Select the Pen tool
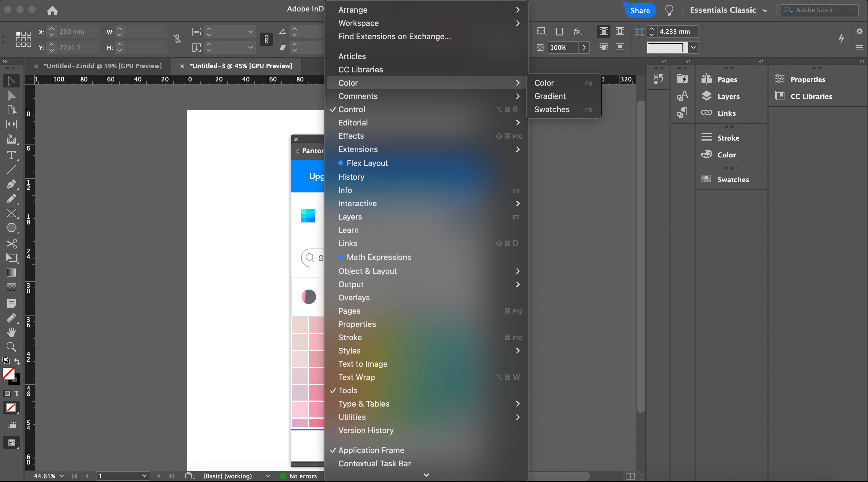This screenshot has height=482, width=868. [11, 184]
